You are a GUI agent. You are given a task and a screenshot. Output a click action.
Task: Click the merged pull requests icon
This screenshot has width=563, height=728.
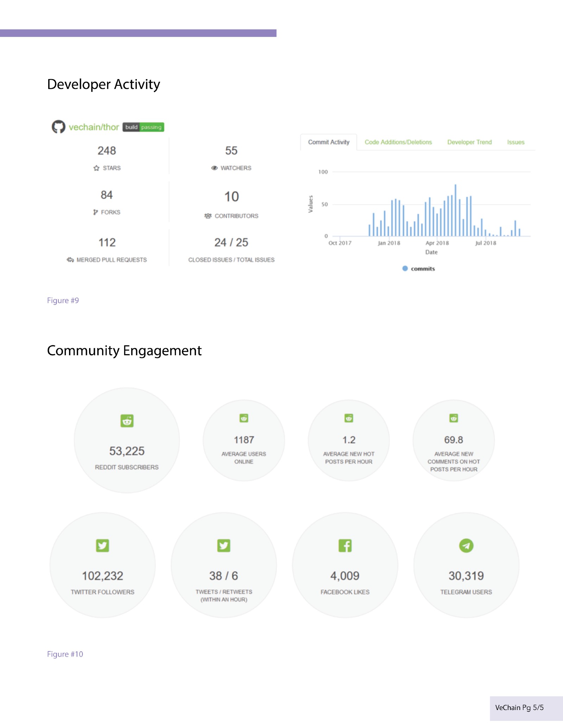click(70, 260)
